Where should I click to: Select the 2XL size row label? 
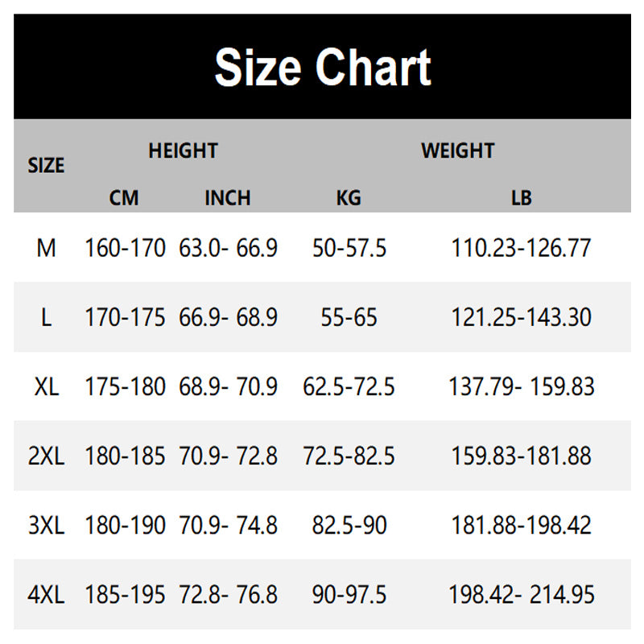[x=47, y=456]
